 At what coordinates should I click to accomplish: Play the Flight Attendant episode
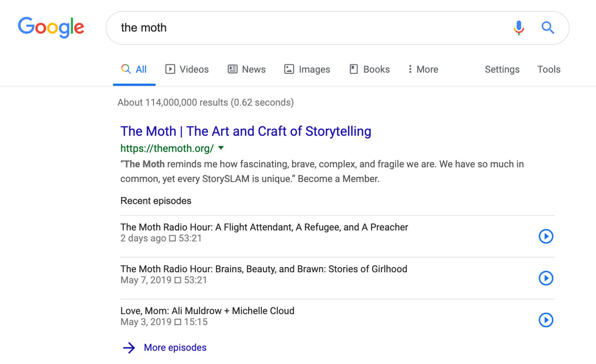[546, 236]
